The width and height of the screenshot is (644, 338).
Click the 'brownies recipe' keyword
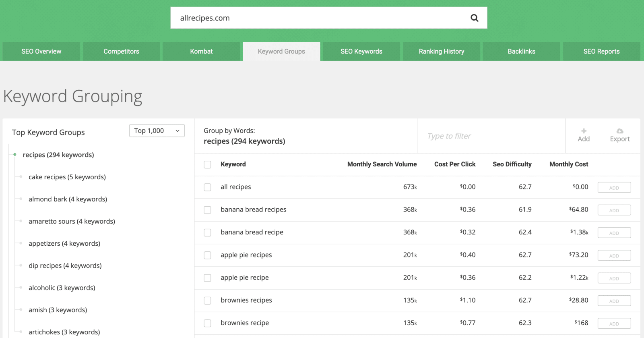[245, 323]
